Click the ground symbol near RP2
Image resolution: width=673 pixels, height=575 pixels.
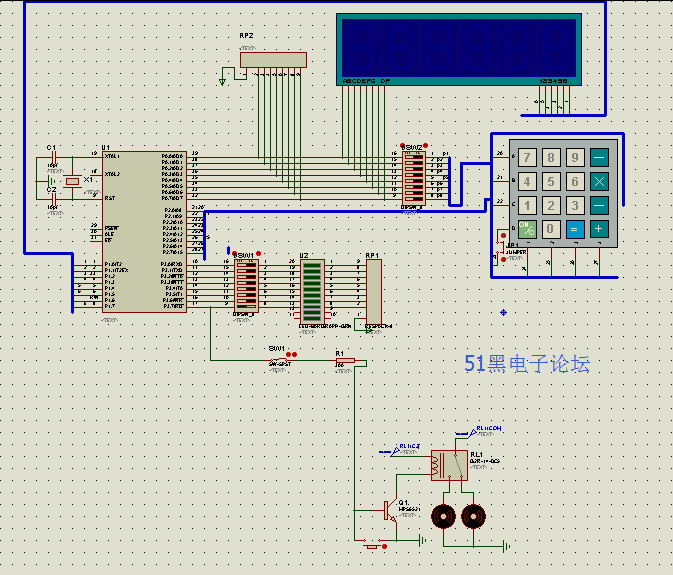point(222,82)
